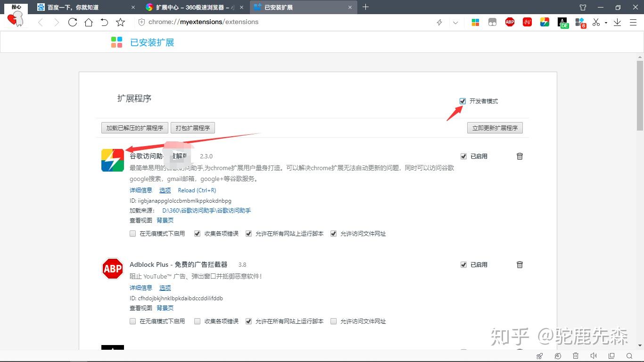The height and width of the screenshot is (362, 644).
Task: Enable 允许访问文件网址 for Adblock Plus
Action: pyautogui.click(x=334, y=321)
